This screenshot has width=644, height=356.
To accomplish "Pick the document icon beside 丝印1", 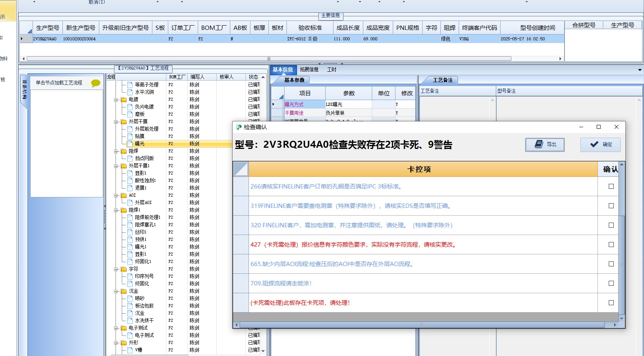I will [130, 232].
